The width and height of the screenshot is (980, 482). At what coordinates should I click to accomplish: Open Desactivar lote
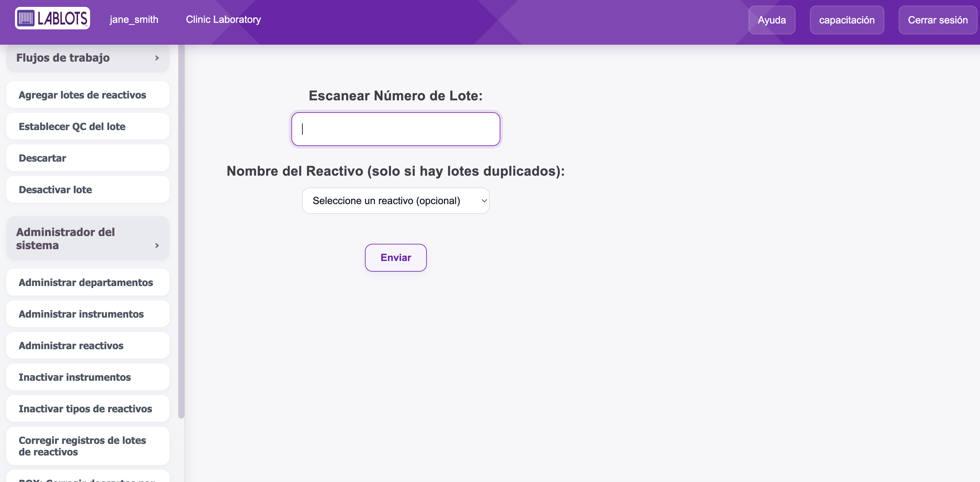[x=88, y=189]
